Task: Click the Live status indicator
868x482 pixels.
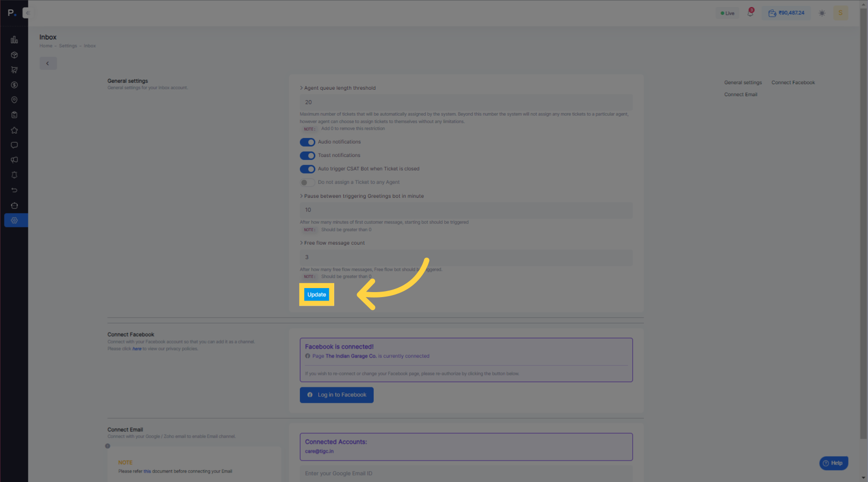Action: click(x=727, y=13)
